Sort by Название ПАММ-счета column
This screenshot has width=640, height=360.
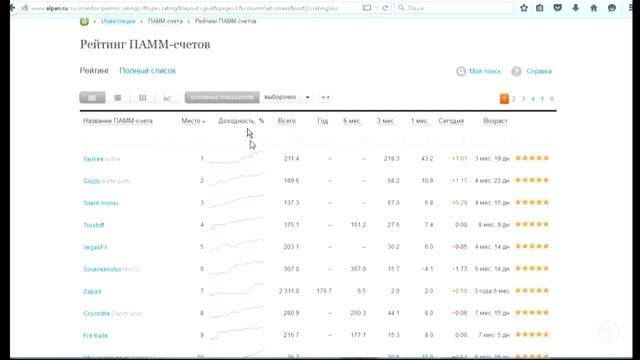[x=118, y=121]
